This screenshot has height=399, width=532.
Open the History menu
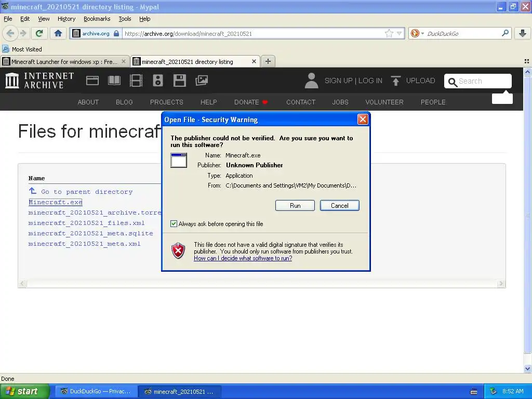click(x=66, y=19)
